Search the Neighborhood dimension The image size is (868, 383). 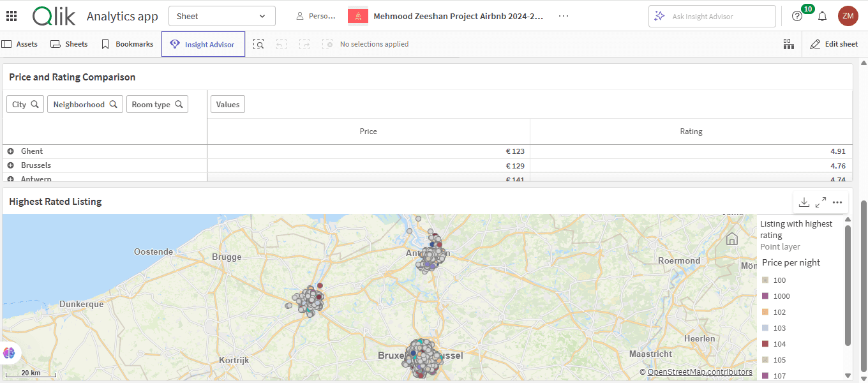tap(85, 104)
